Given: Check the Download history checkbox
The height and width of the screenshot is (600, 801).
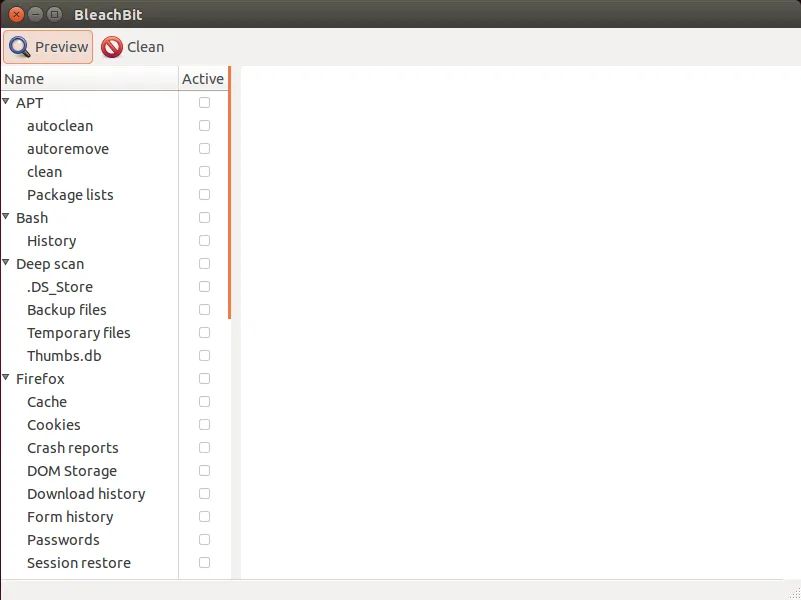Looking at the screenshot, I should coord(204,493).
